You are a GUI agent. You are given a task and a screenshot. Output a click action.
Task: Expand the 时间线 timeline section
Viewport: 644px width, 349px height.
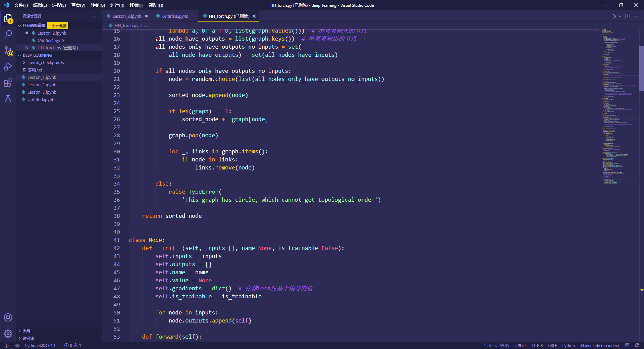(19, 338)
